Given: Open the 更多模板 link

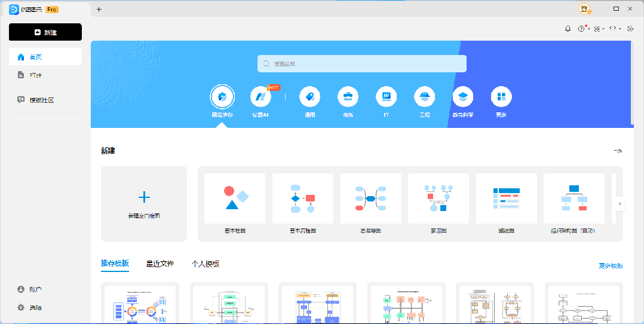Looking at the screenshot, I should 611,265.
